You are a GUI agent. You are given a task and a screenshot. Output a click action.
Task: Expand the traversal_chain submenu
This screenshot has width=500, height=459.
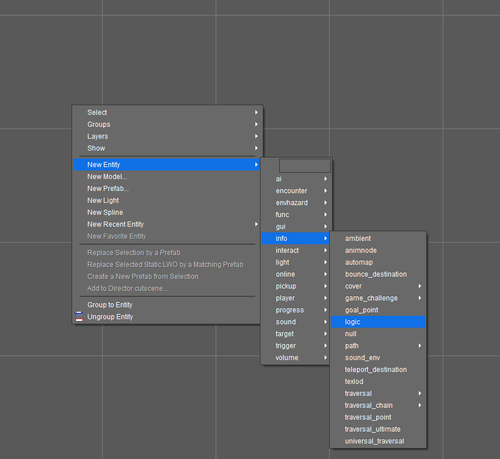378,406
